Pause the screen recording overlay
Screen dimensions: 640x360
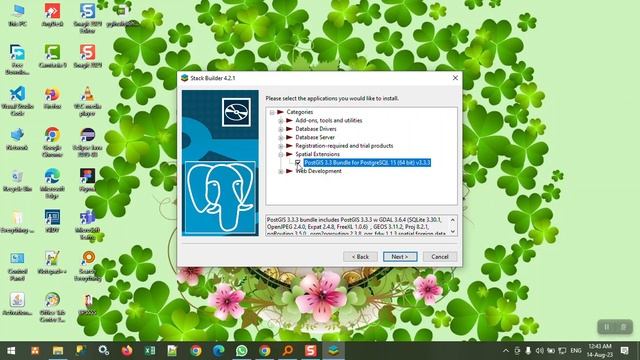[x=607, y=327]
